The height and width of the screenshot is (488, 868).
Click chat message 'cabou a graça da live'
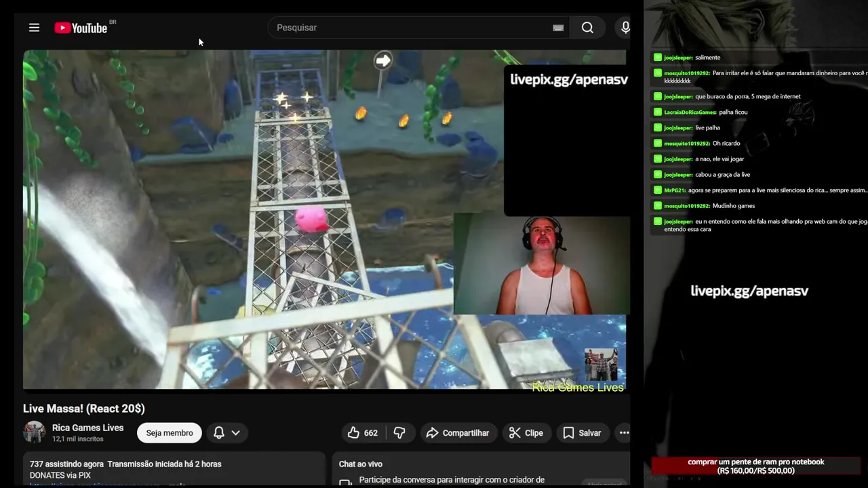pos(723,175)
